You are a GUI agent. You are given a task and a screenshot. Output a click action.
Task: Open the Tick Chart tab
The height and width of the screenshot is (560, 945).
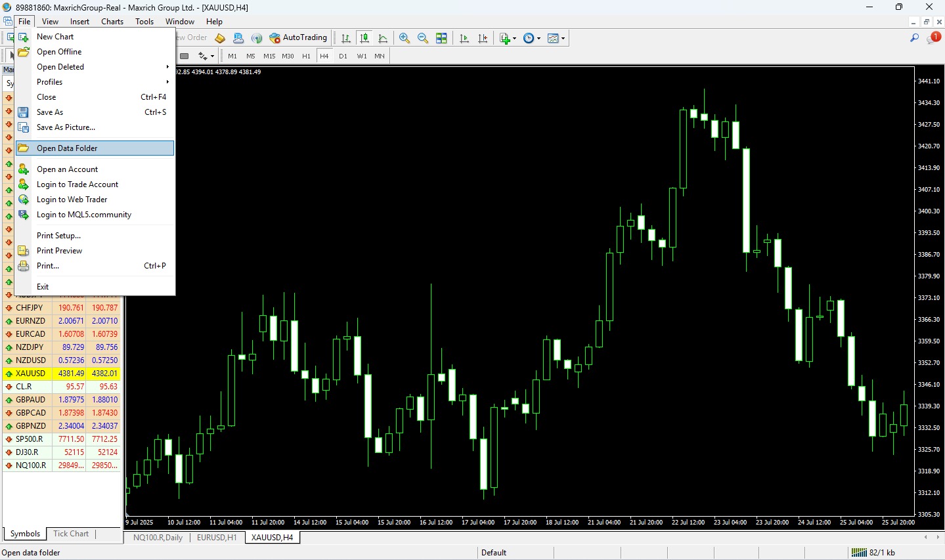71,534
